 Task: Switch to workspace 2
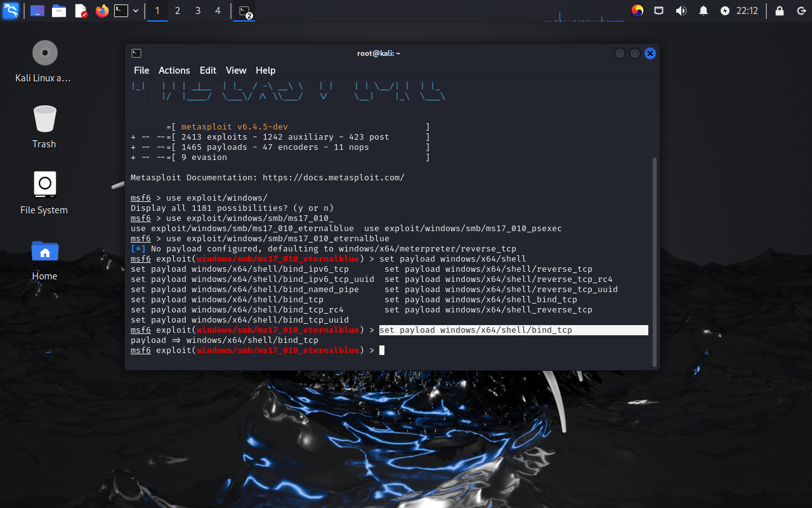pyautogui.click(x=178, y=11)
